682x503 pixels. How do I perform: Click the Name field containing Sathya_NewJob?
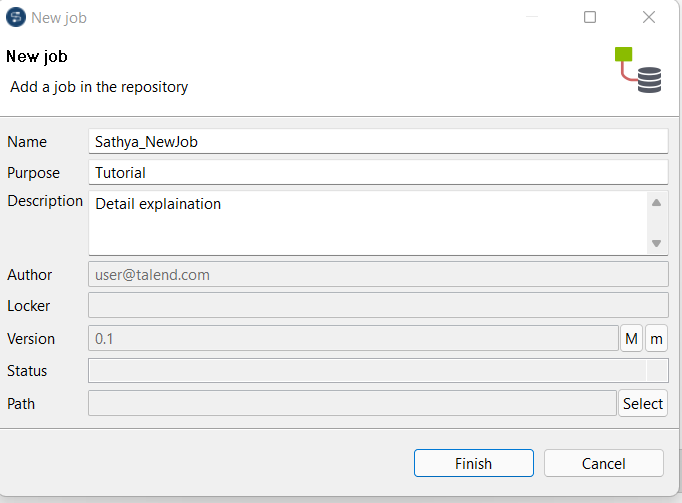point(378,142)
